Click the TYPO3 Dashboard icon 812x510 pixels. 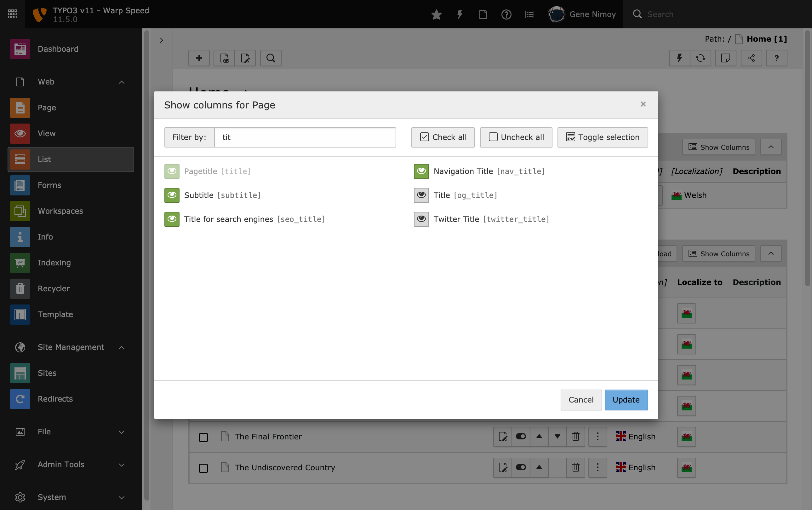point(20,48)
